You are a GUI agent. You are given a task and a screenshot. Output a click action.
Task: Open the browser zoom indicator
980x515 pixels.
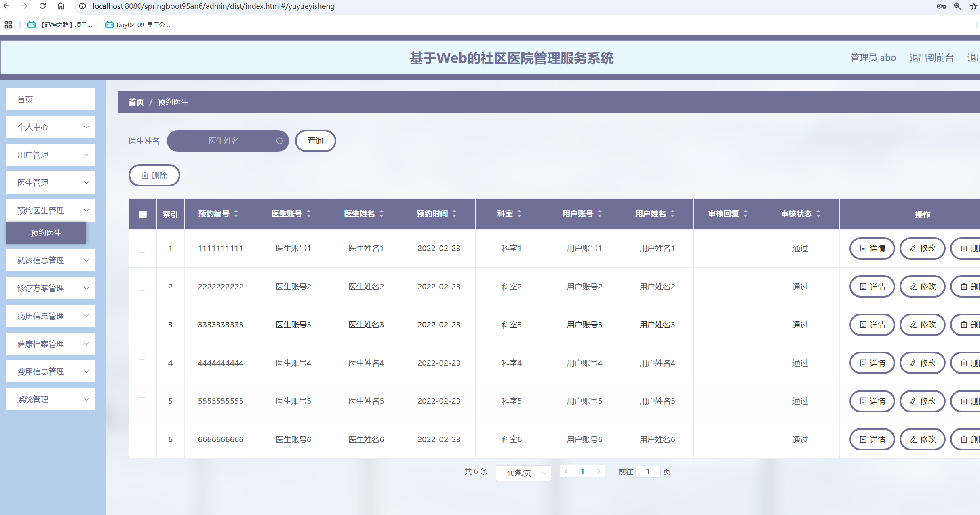(x=957, y=6)
